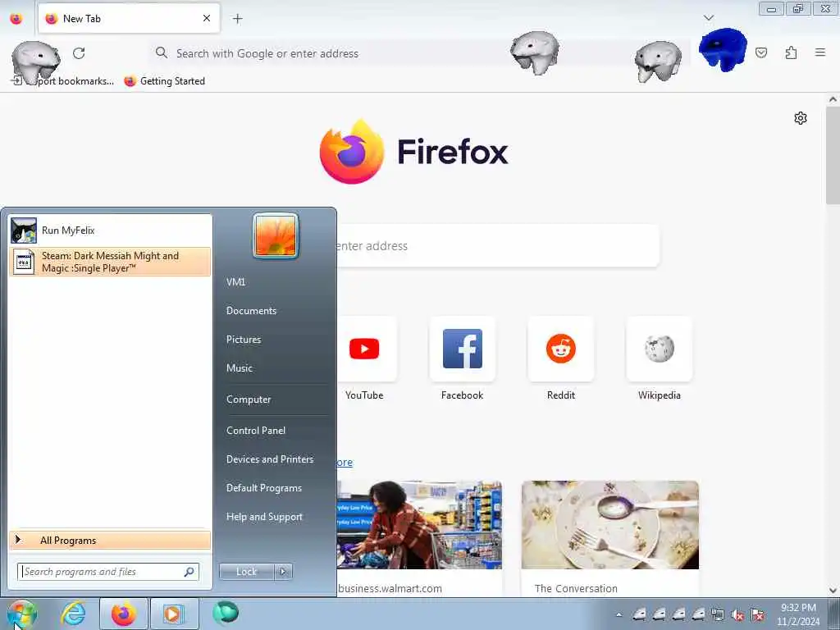Open the Getting Started bookmark

(x=164, y=81)
